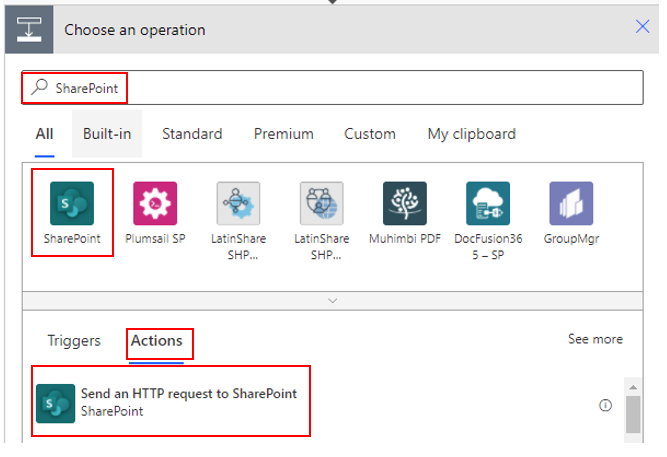667x457 pixels.
Task: Switch to the Built-in tab
Action: 107,134
